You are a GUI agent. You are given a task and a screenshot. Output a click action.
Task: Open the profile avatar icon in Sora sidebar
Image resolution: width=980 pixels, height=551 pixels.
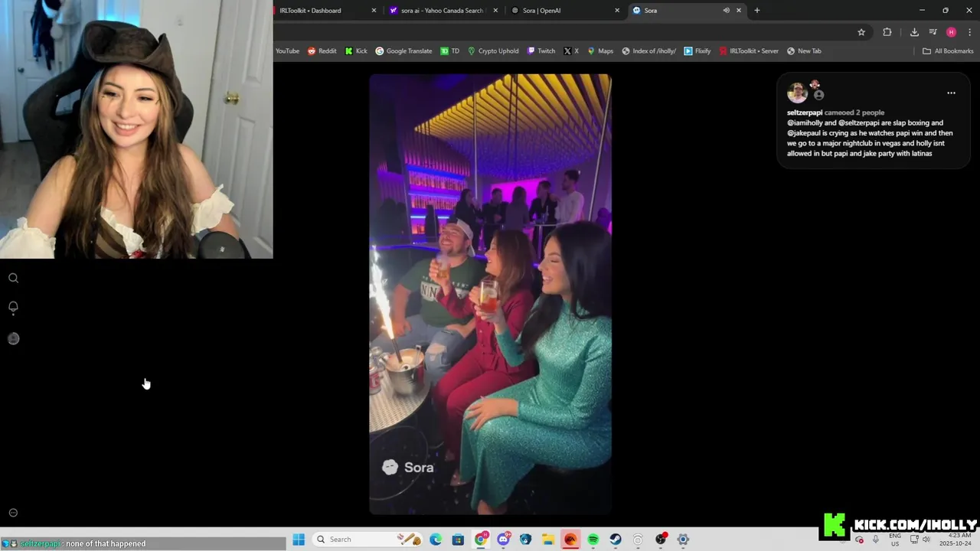[13, 338]
